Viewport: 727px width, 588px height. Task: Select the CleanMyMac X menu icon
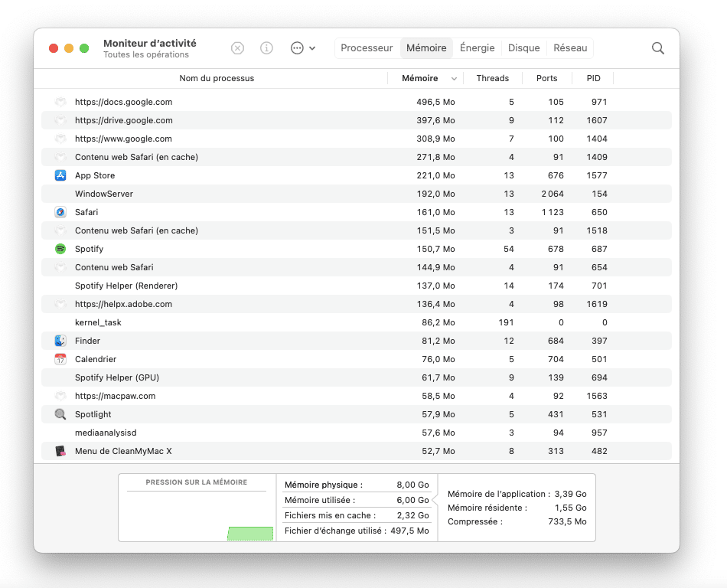60,451
